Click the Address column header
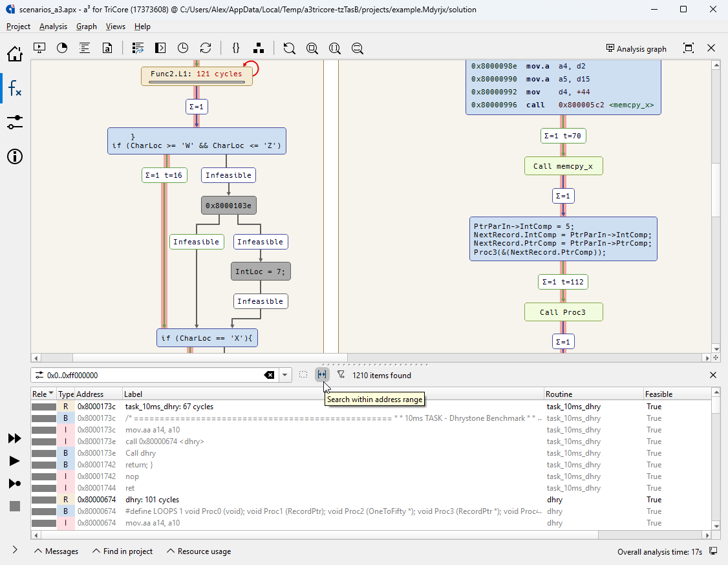The width and height of the screenshot is (728, 565). coord(98,394)
